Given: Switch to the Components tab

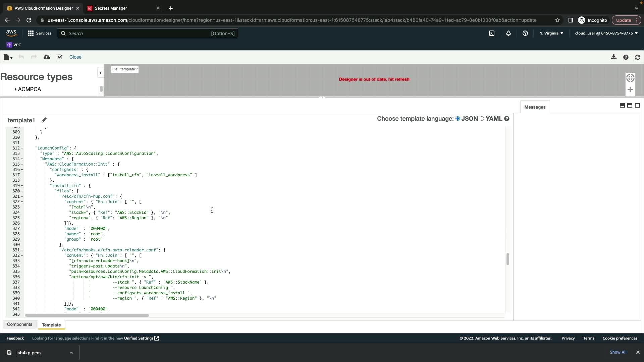Looking at the screenshot, I should coord(19,324).
